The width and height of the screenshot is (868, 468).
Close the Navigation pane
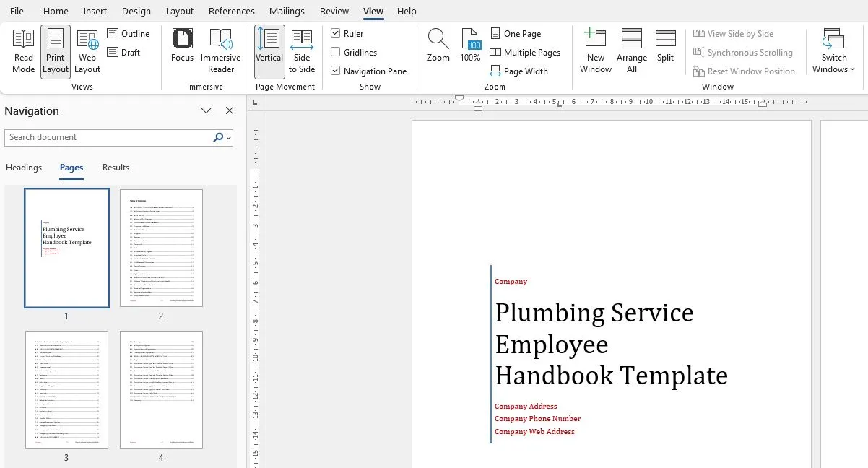230,110
